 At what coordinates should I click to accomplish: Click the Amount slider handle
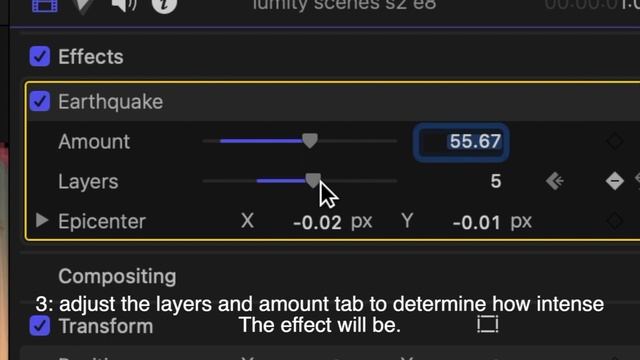310,141
